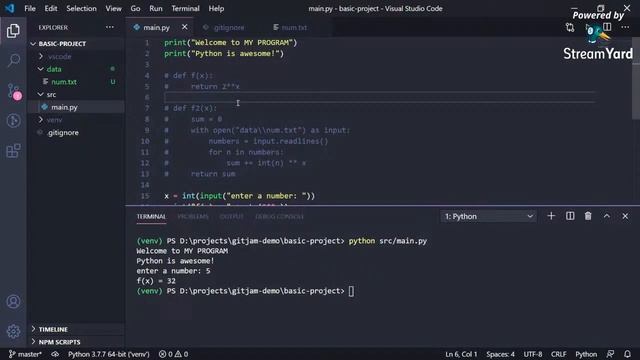Open the Edit menu
Screen dimensions: 640x360
(x=51, y=8)
